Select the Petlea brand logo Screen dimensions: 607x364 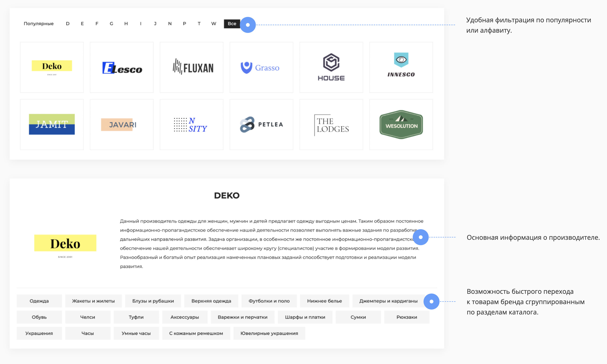click(x=261, y=125)
